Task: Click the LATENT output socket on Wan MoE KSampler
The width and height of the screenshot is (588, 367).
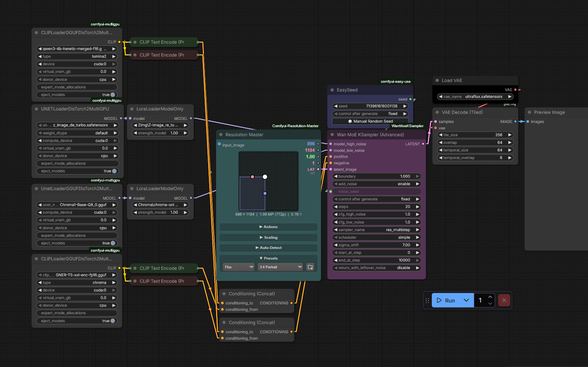Action: point(423,144)
